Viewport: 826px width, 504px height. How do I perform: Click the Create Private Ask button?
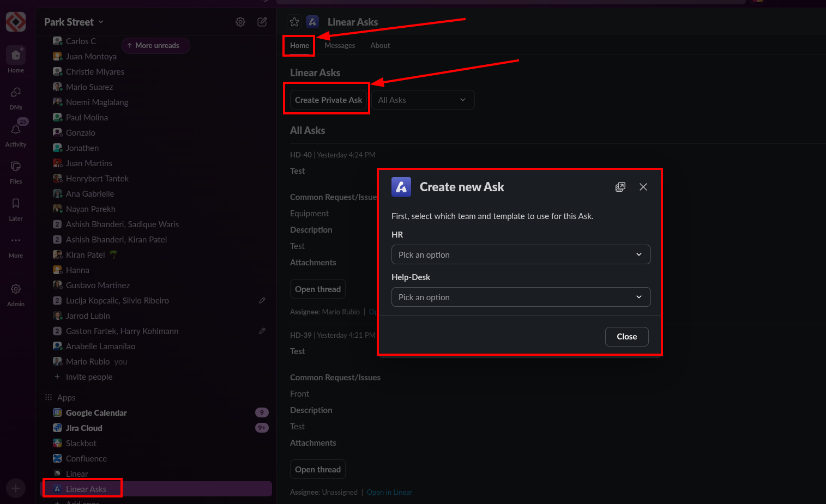pyautogui.click(x=328, y=100)
